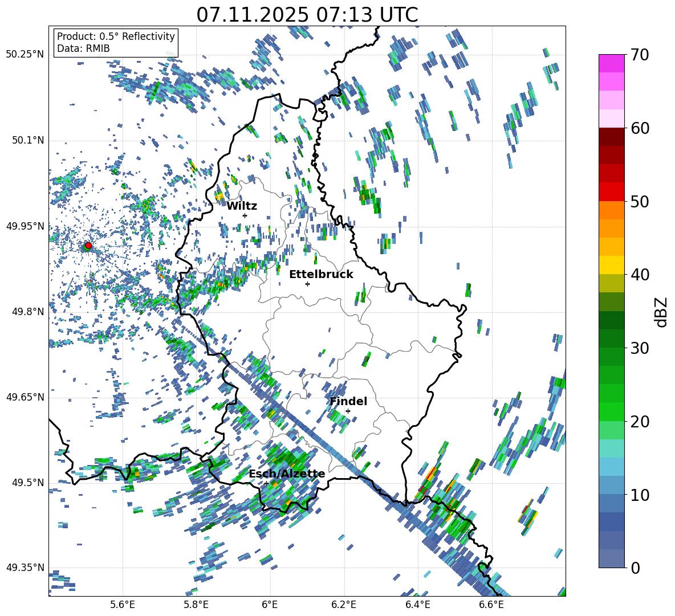This screenshot has width=675, height=616.
Task: Click the magenta swatch at top of colorbar
Action: point(611,63)
